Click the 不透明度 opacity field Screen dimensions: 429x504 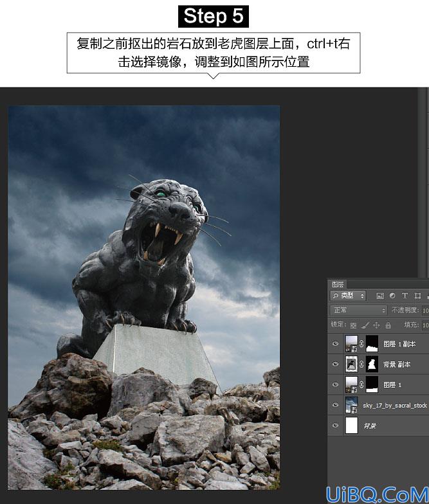point(425,310)
